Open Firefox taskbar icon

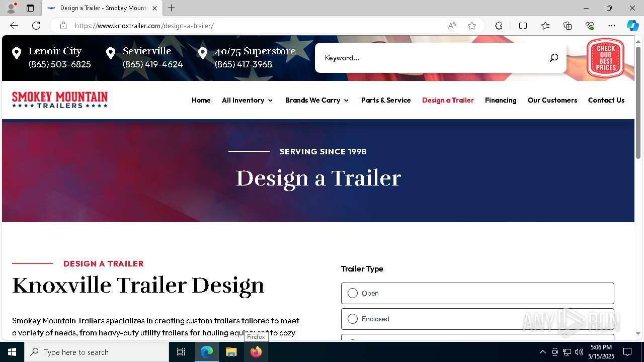[256, 352]
